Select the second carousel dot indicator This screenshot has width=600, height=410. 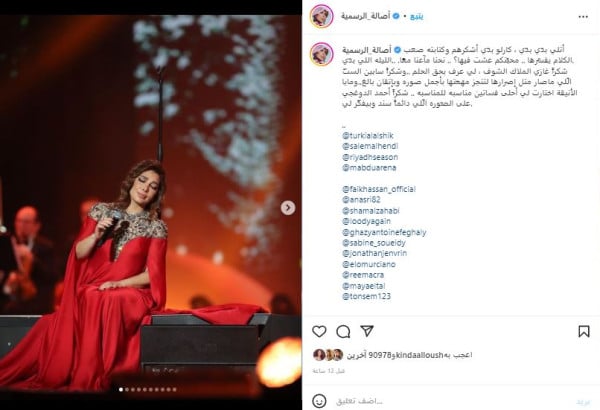[127, 390]
